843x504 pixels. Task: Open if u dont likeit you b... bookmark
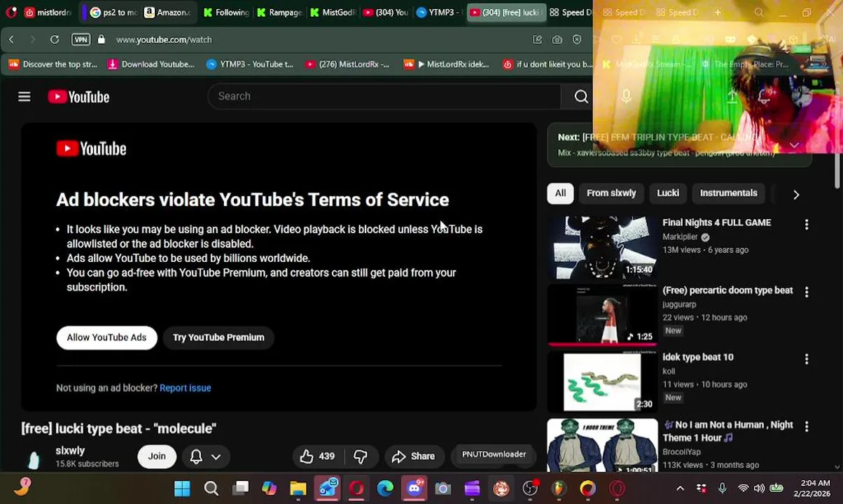click(548, 64)
